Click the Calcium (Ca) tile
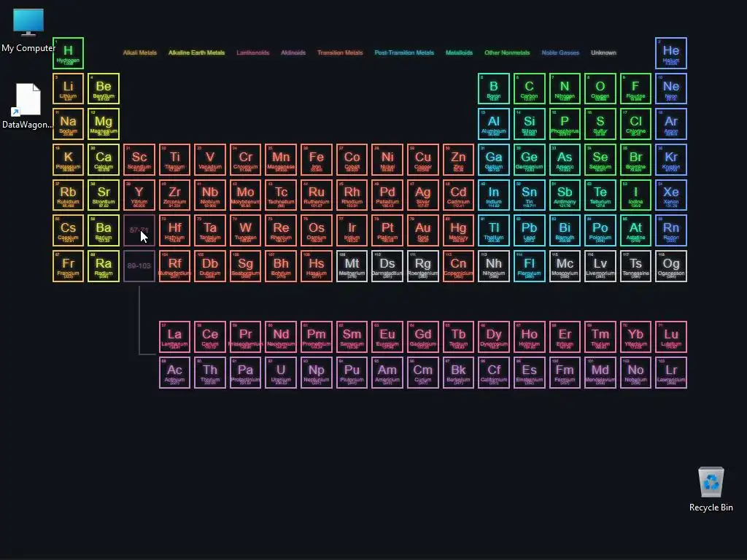The width and height of the screenshot is (747, 560). tap(104, 160)
